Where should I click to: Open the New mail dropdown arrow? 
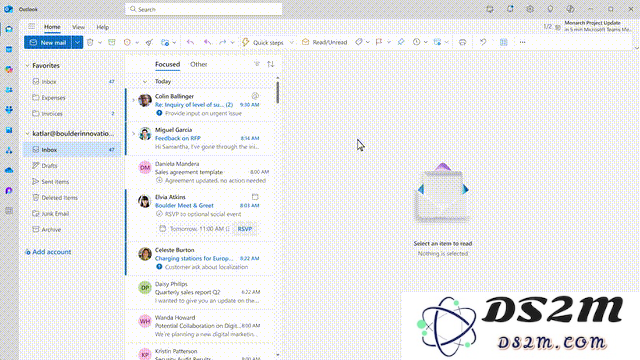(77, 42)
